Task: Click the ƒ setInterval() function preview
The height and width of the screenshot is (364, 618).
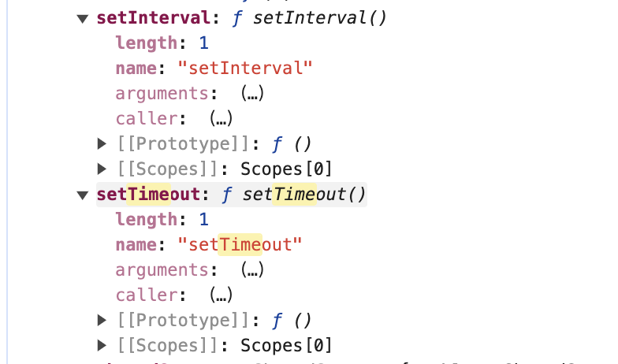Action: click(309, 18)
